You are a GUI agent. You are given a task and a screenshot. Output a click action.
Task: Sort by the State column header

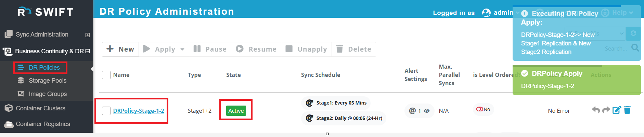point(233,75)
